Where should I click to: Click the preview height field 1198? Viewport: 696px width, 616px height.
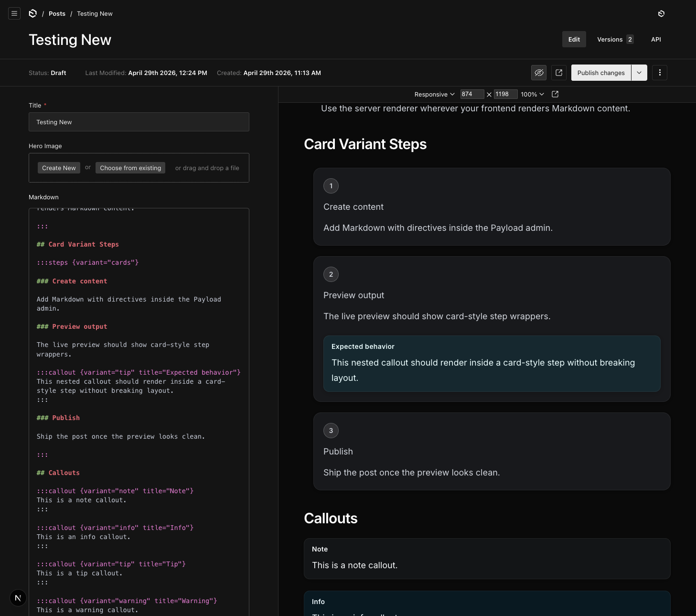point(505,94)
